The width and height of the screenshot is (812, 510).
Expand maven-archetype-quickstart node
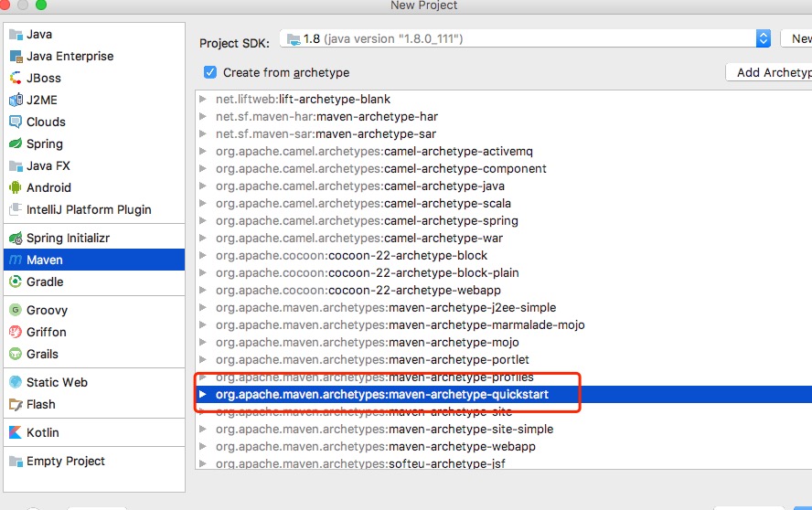coord(203,395)
